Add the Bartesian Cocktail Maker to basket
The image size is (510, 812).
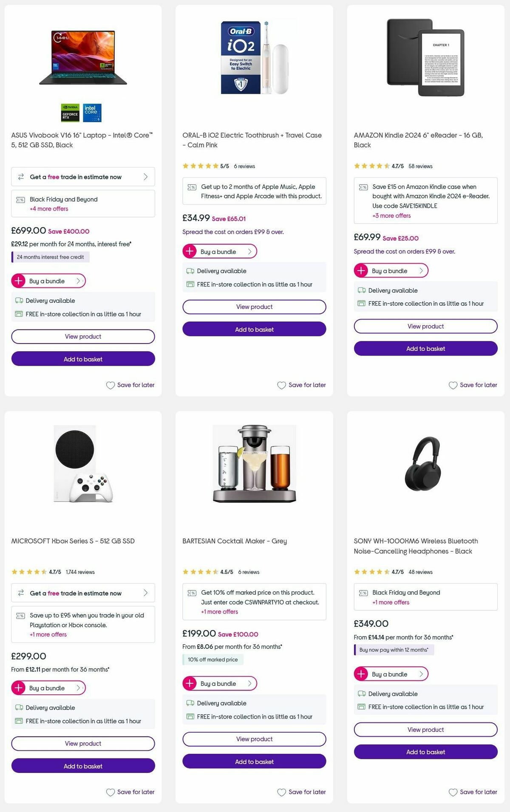[254, 761]
